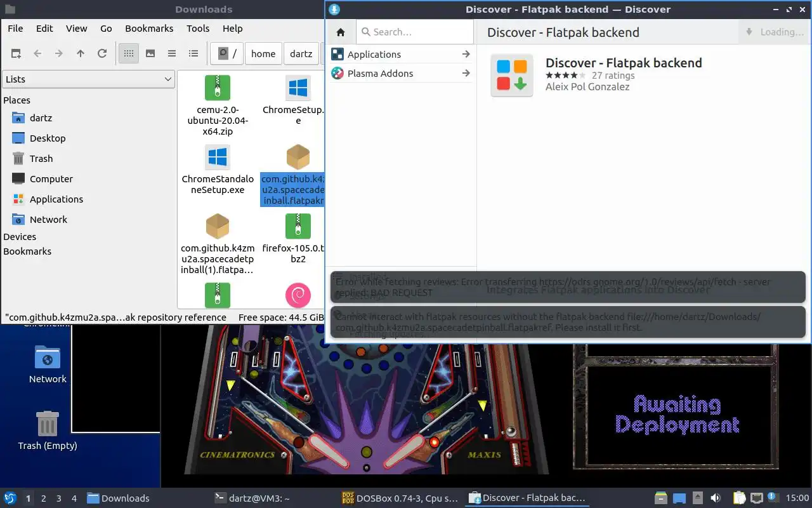The width and height of the screenshot is (812, 508).
Task: Switch to detailed list view
Action: (x=193, y=54)
